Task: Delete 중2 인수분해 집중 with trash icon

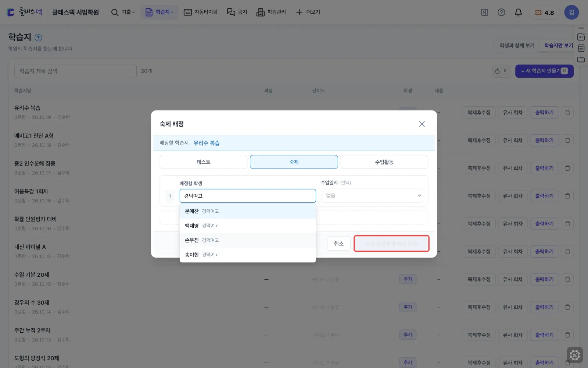Action: coord(567,168)
